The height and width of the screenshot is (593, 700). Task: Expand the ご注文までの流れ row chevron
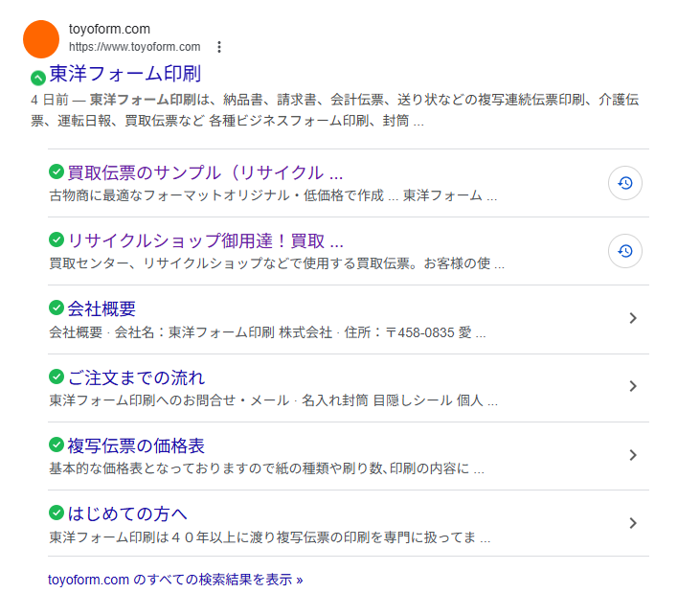632,386
